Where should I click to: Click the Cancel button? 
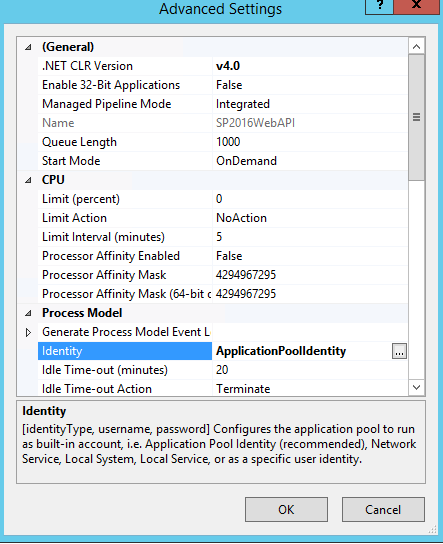(383, 509)
